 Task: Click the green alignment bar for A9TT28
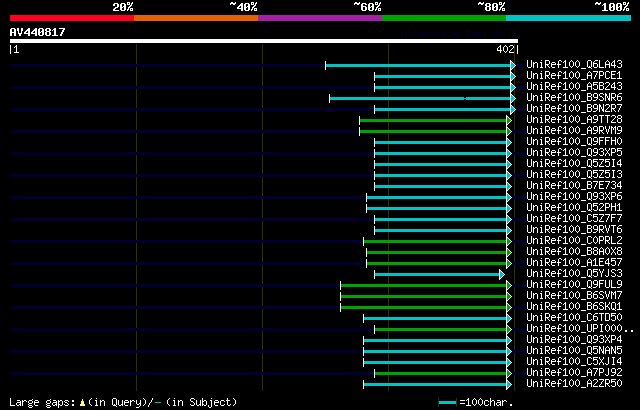(436, 120)
